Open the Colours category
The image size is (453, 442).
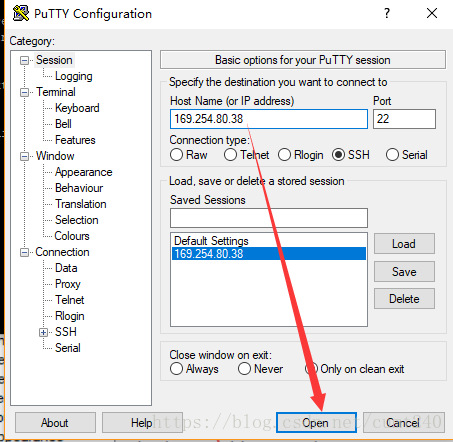pos(72,236)
